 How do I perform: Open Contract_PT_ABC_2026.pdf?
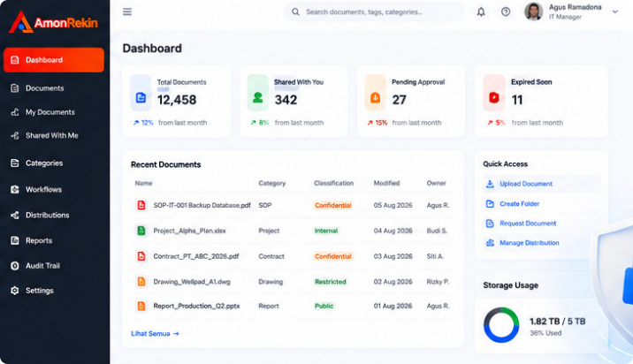click(x=196, y=256)
